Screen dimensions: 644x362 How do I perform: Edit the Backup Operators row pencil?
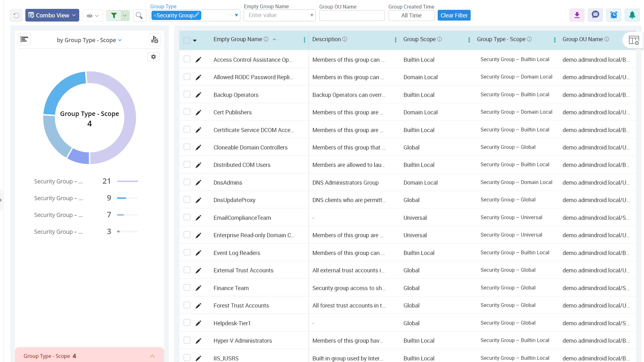(198, 95)
